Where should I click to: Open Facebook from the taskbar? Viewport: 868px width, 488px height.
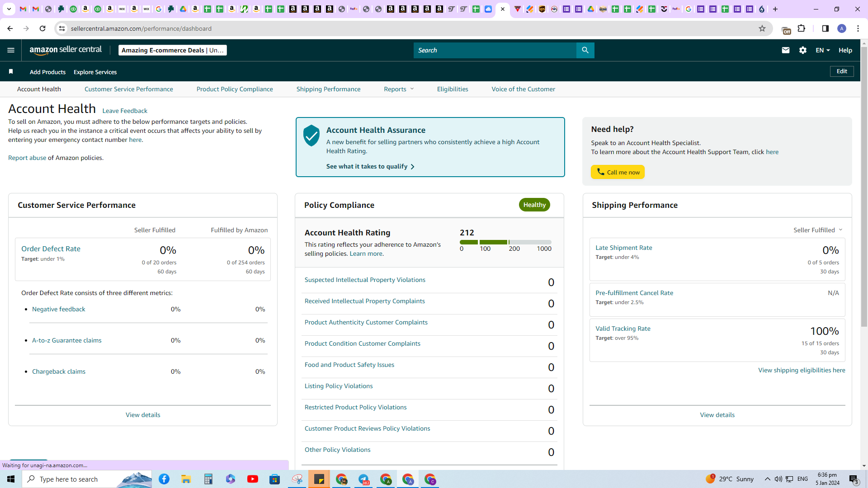(x=164, y=479)
